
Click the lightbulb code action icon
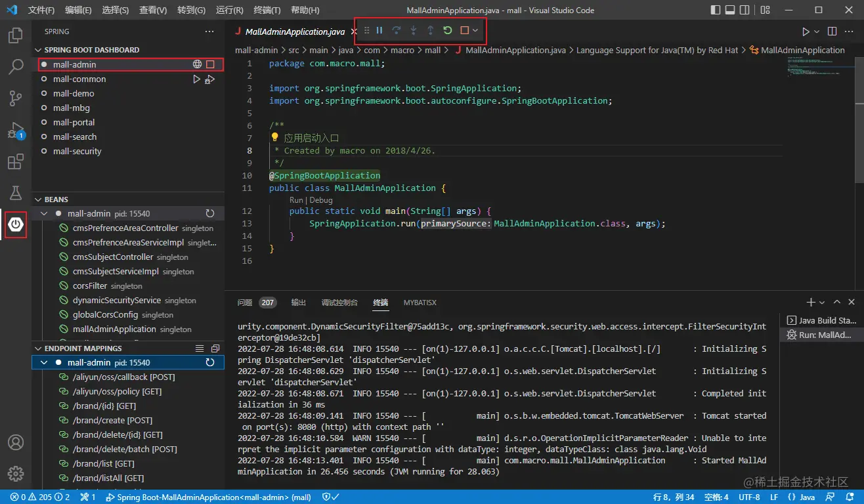pos(275,138)
